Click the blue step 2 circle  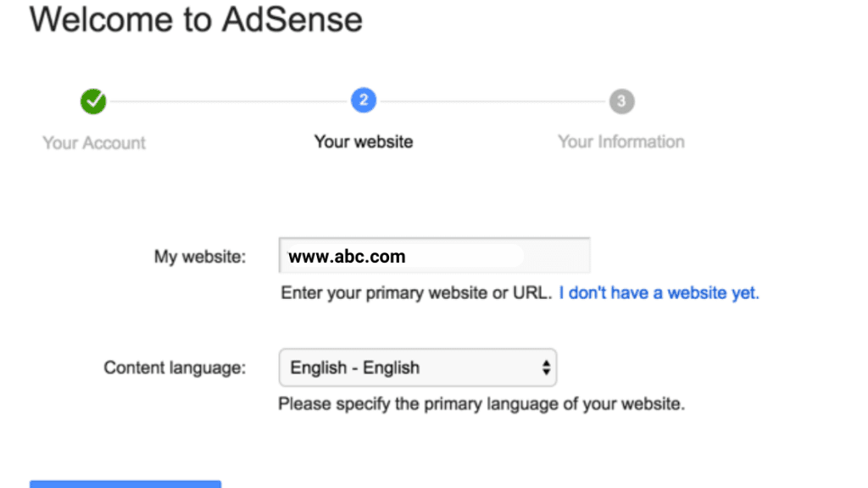click(x=364, y=100)
